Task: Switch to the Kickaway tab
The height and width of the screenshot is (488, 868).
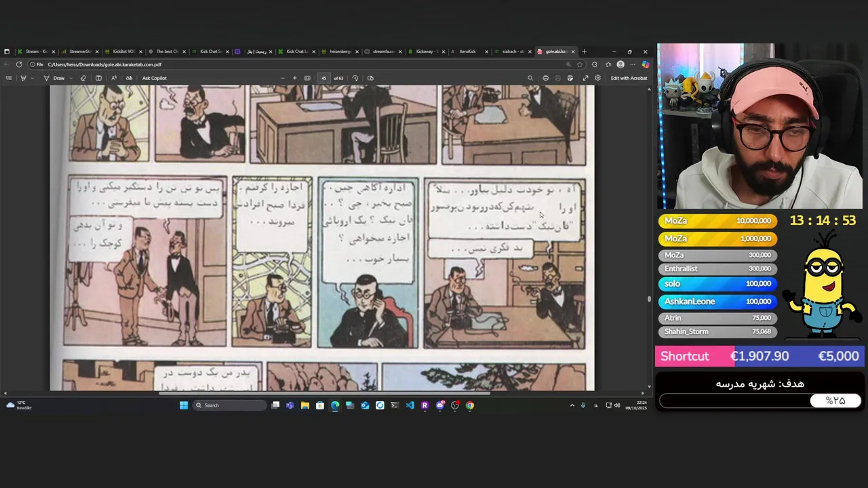Action: pos(427,52)
